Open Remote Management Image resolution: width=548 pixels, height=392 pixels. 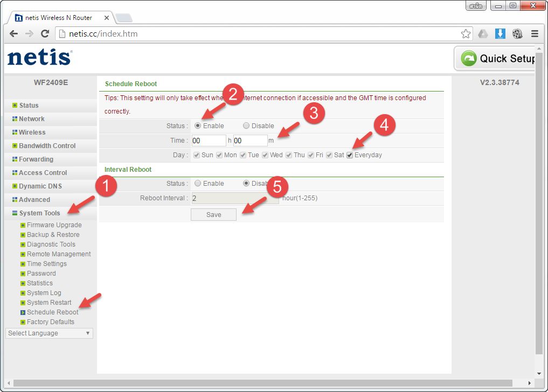[59, 254]
